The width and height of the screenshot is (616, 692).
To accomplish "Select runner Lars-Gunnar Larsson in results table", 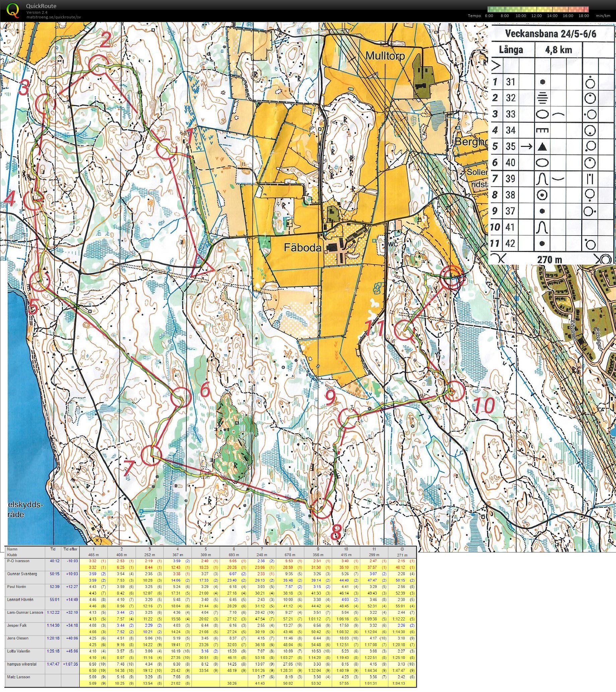I will click(25, 612).
